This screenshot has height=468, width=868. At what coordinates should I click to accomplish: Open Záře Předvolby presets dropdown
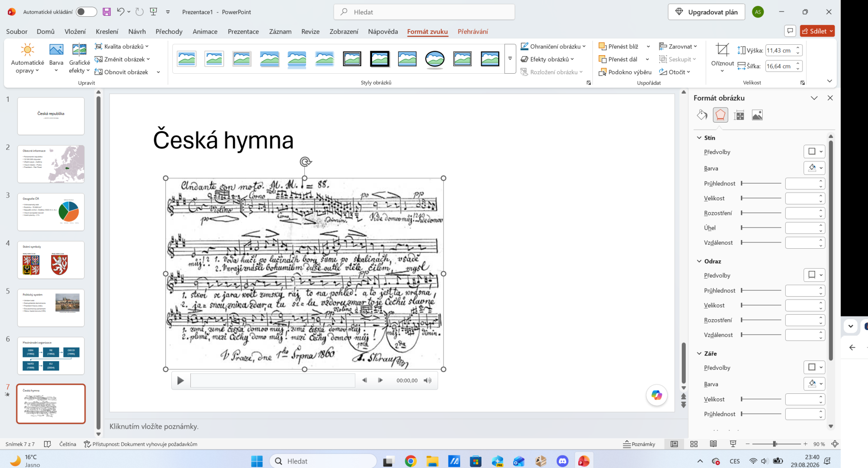tap(814, 367)
